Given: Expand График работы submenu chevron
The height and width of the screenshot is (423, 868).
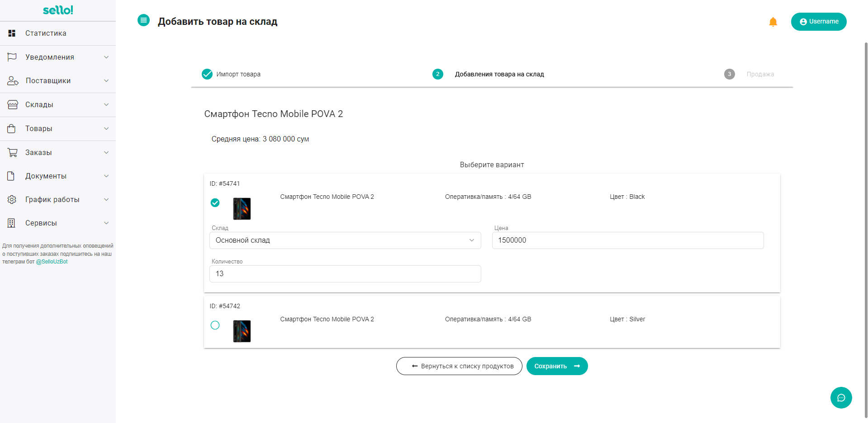Looking at the screenshot, I should point(106,199).
